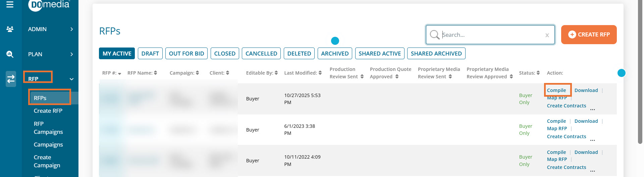
Task: Expand the PLAN menu chevron
Action: coord(71,54)
